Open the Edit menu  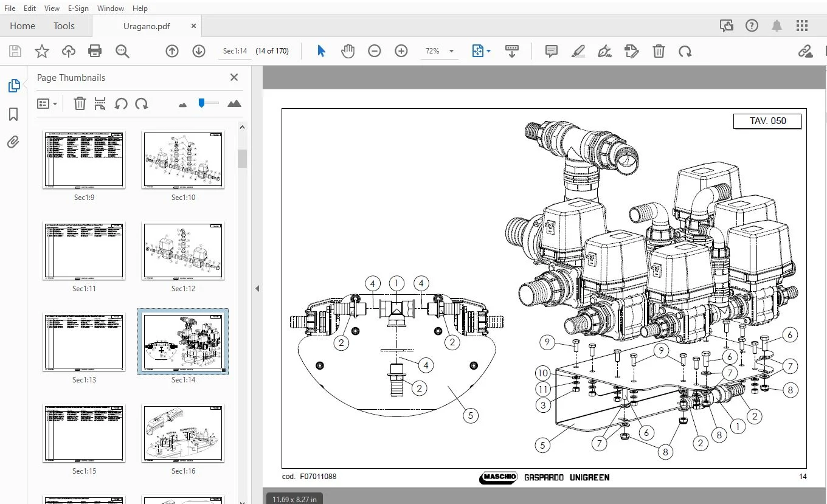(30, 9)
